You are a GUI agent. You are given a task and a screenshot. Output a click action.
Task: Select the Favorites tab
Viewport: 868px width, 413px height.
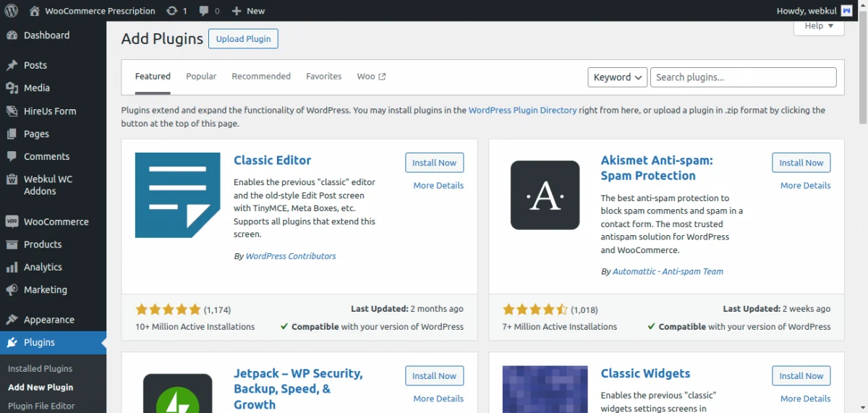tap(323, 77)
